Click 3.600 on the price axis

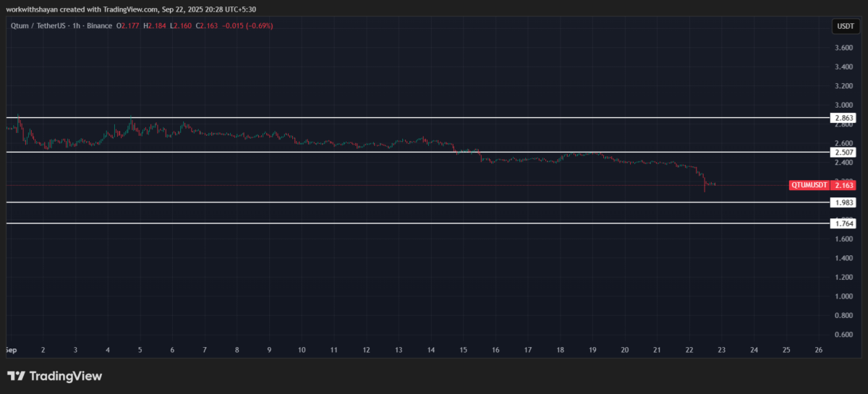pos(843,48)
